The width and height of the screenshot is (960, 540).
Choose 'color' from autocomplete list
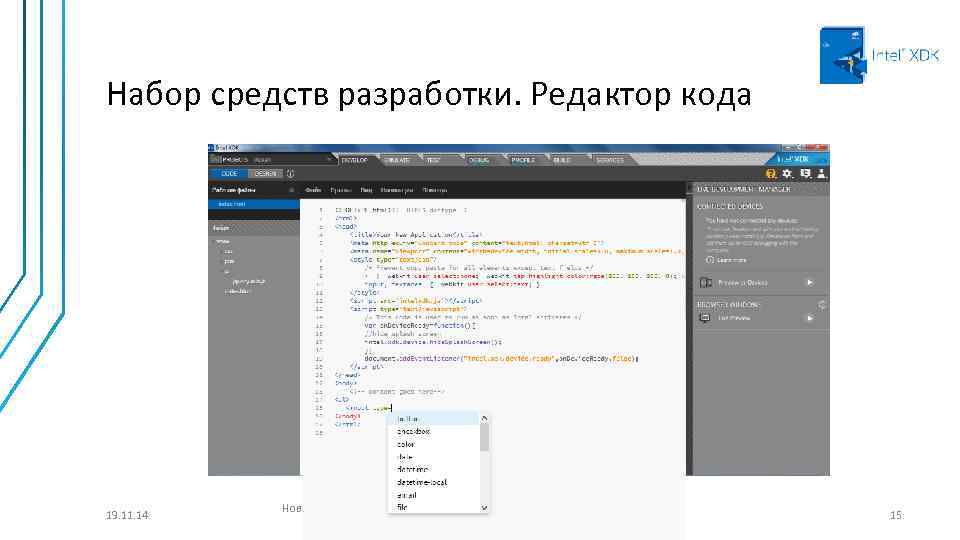point(433,444)
